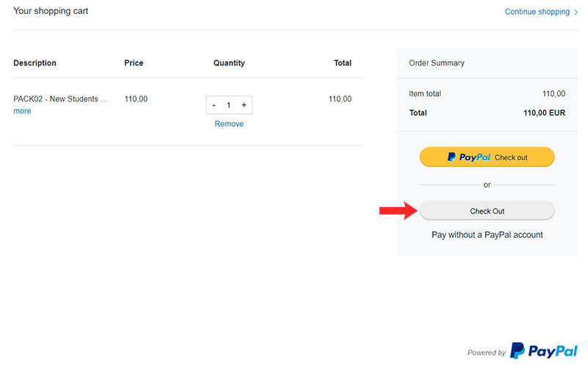588x370 pixels.
Task: Click the red arrow pointing to Check Out
Action: 398,211
